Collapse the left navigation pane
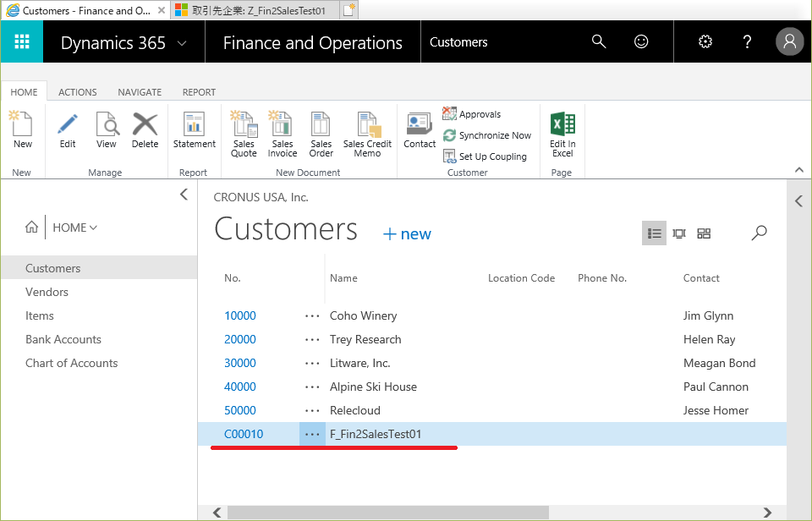The width and height of the screenshot is (812, 521). (184, 195)
